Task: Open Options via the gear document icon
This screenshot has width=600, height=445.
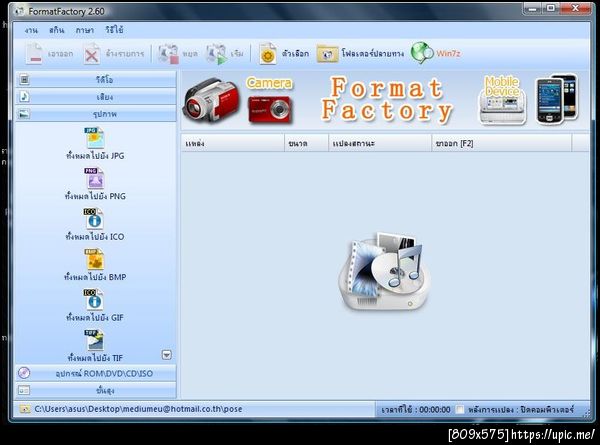Action: (268, 54)
